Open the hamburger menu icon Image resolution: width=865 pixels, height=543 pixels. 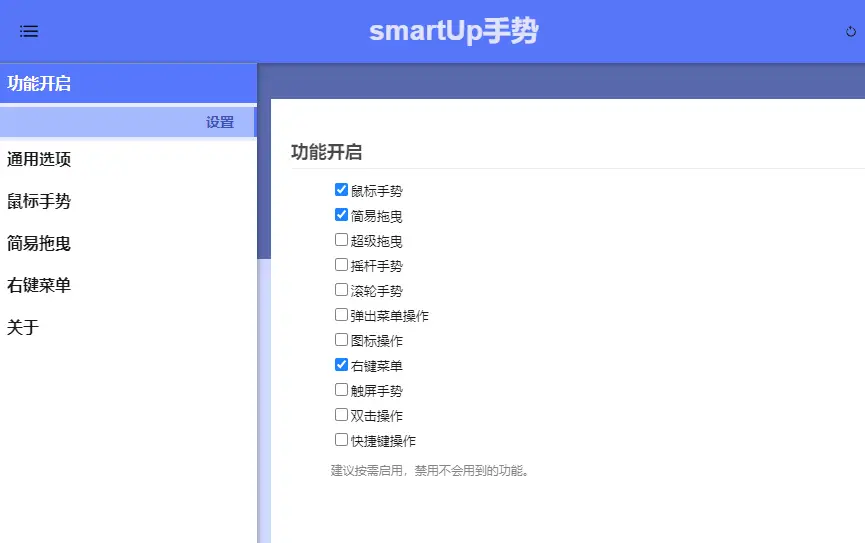coord(29,31)
